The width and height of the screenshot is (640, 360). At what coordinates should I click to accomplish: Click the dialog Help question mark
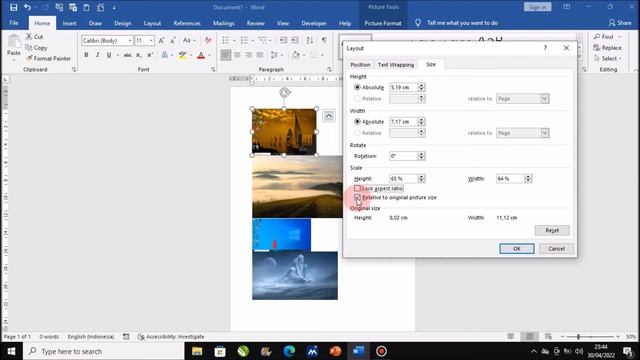point(545,48)
